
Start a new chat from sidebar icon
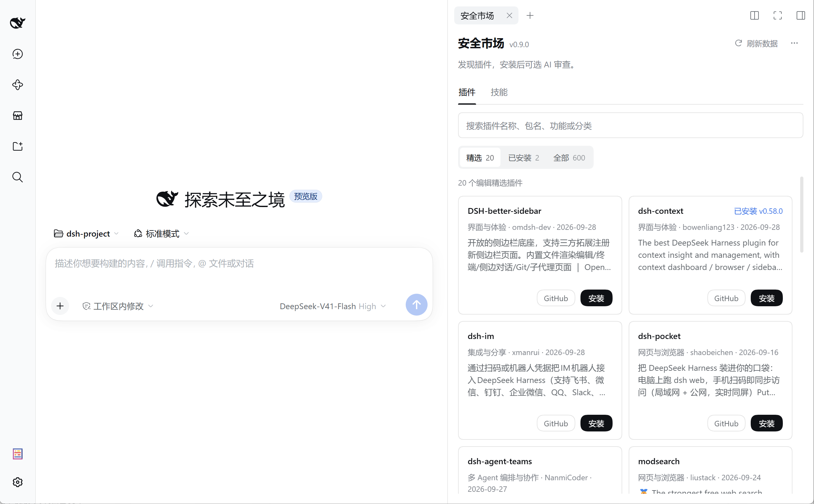click(17, 54)
